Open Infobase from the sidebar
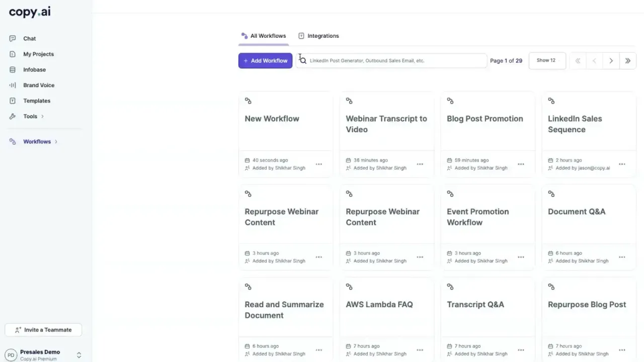The image size is (644, 362). click(x=34, y=69)
